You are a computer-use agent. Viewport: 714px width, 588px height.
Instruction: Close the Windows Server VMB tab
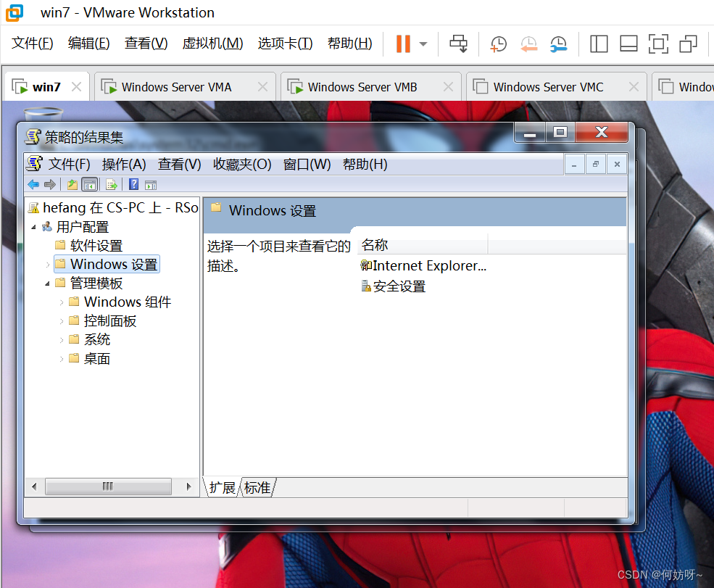pyautogui.click(x=448, y=86)
